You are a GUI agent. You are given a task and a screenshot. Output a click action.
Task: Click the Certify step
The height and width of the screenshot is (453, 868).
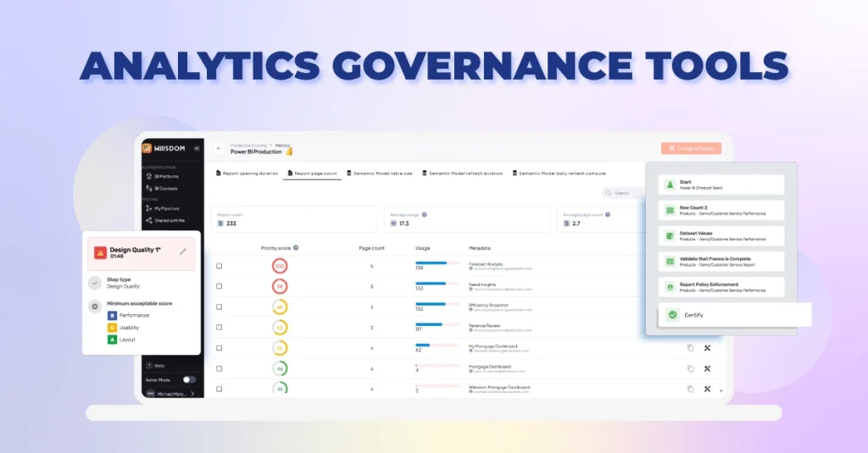(x=735, y=315)
